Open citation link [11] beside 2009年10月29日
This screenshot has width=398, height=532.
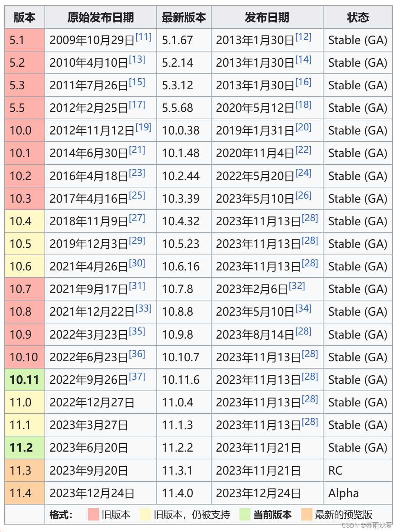144,37
